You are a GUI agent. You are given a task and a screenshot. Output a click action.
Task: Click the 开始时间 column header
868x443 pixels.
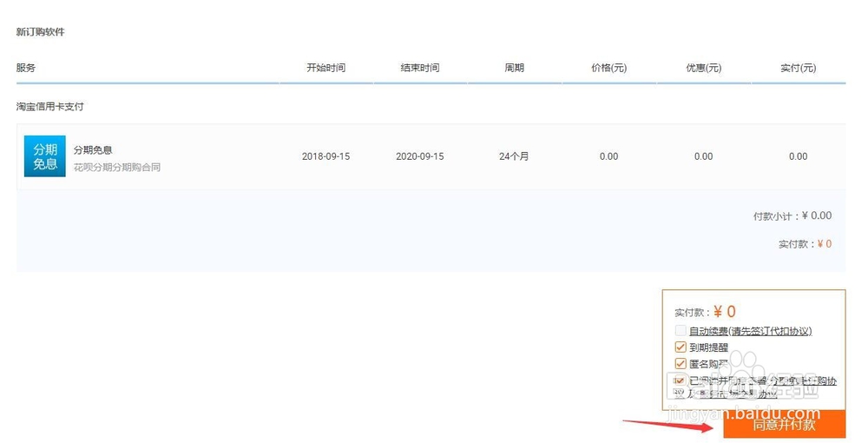(x=326, y=68)
